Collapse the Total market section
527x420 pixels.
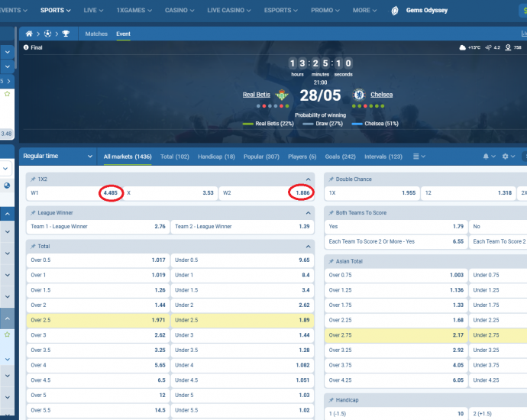pos(309,247)
